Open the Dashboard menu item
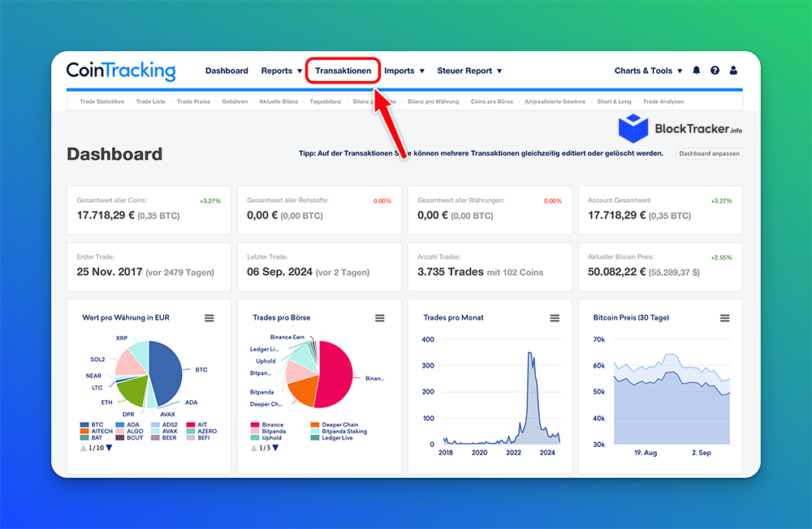This screenshot has width=812, height=529. pyautogui.click(x=227, y=71)
